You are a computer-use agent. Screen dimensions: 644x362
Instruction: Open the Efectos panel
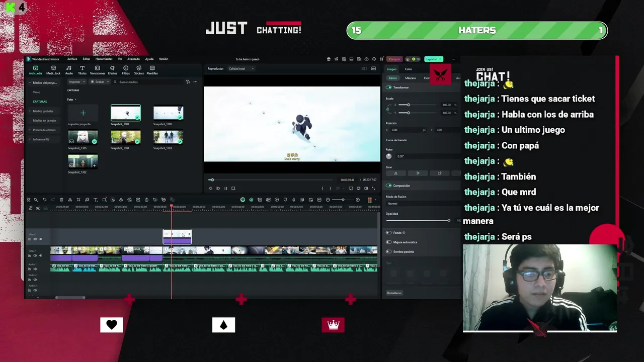coord(112,70)
